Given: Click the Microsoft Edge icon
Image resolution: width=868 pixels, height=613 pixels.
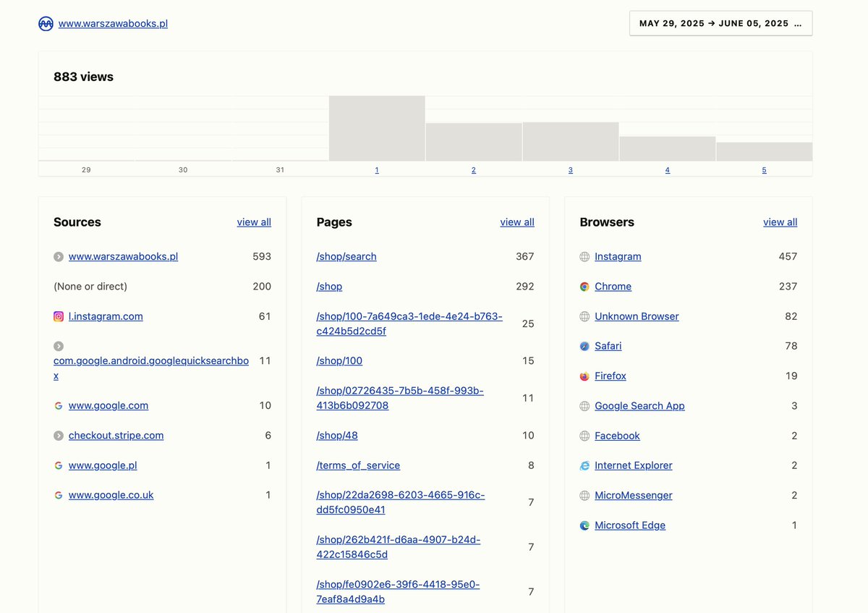Looking at the screenshot, I should [584, 525].
